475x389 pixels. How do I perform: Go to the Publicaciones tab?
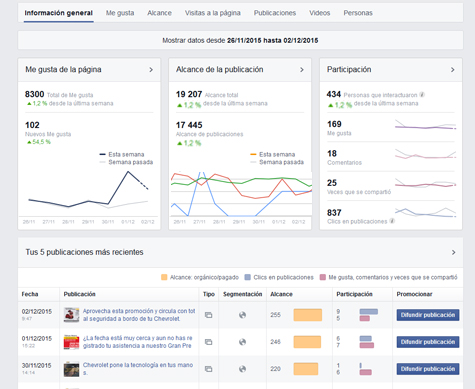[275, 13]
